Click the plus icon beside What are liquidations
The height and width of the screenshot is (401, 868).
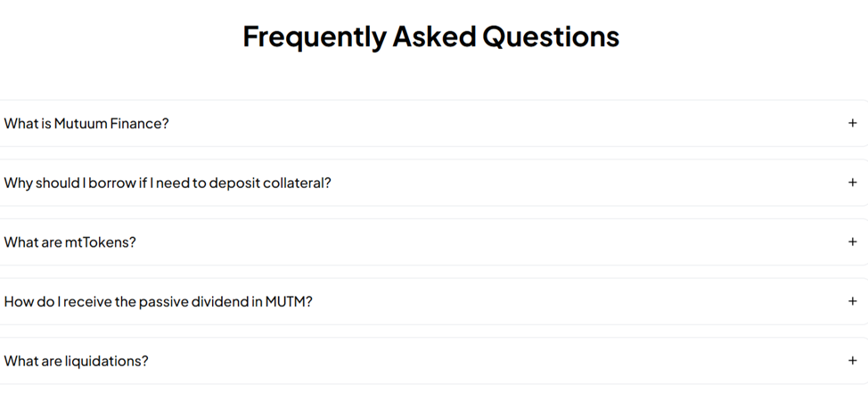(852, 361)
